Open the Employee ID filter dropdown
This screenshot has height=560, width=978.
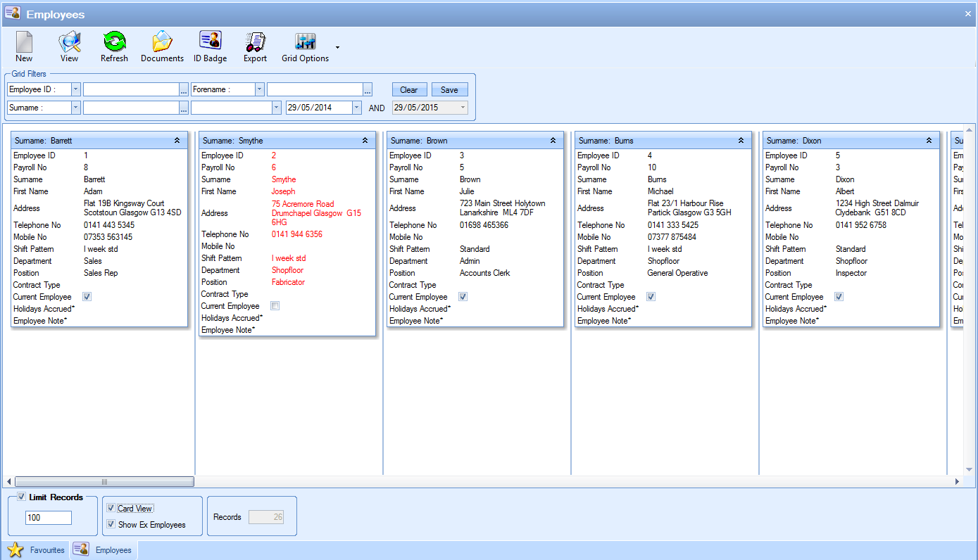click(x=75, y=89)
